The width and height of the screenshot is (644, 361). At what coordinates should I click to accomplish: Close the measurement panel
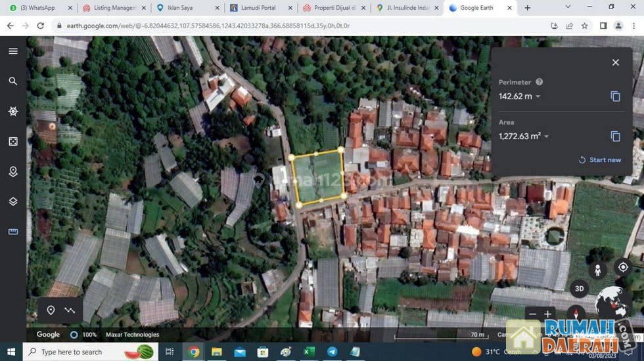click(615, 62)
